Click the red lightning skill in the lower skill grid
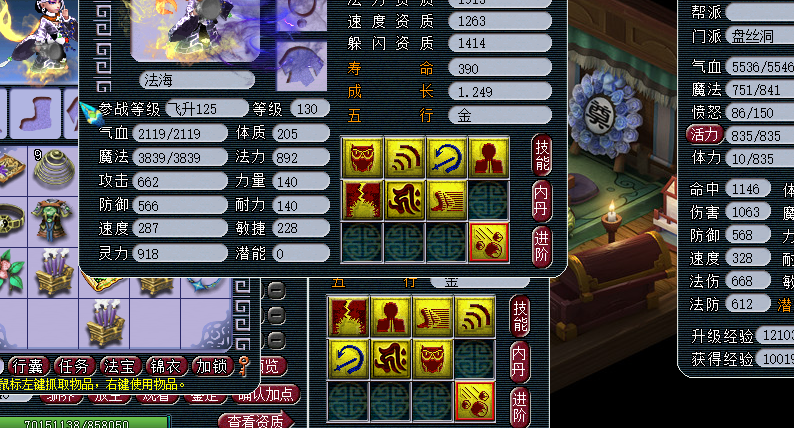This screenshot has height=428, width=794. click(x=348, y=317)
